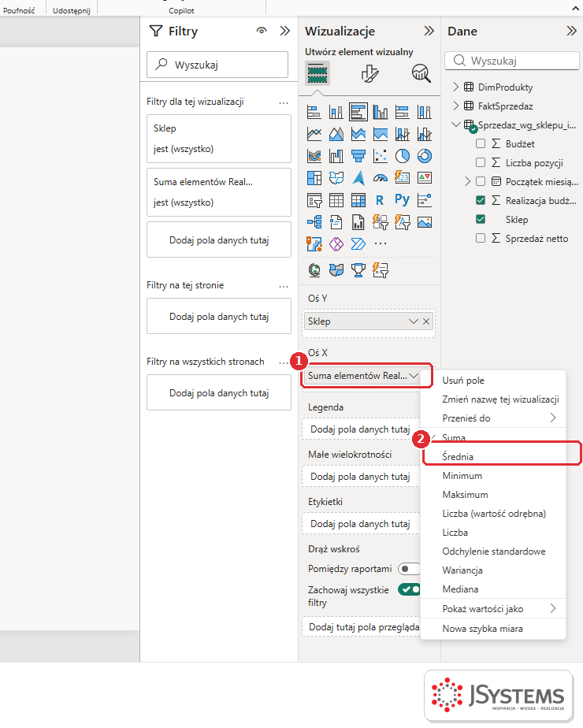Open the Sklep field dropdown in Oś Y
The width and height of the screenshot is (583, 728).
coord(413,321)
